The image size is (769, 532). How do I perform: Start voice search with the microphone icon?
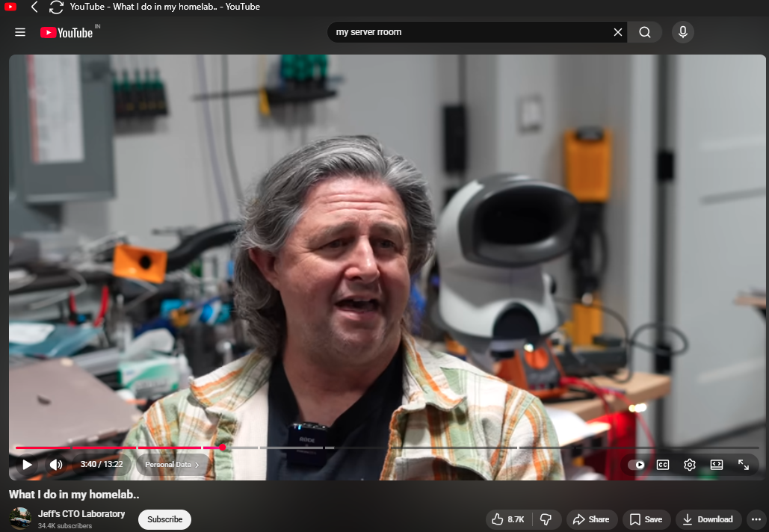pos(683,32)
